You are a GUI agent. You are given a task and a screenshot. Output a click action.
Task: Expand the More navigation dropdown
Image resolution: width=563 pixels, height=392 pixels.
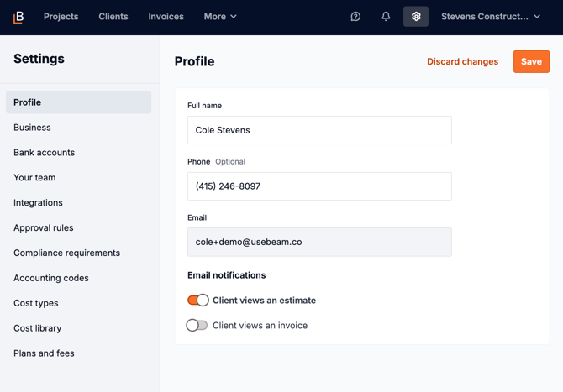(220, 17)
